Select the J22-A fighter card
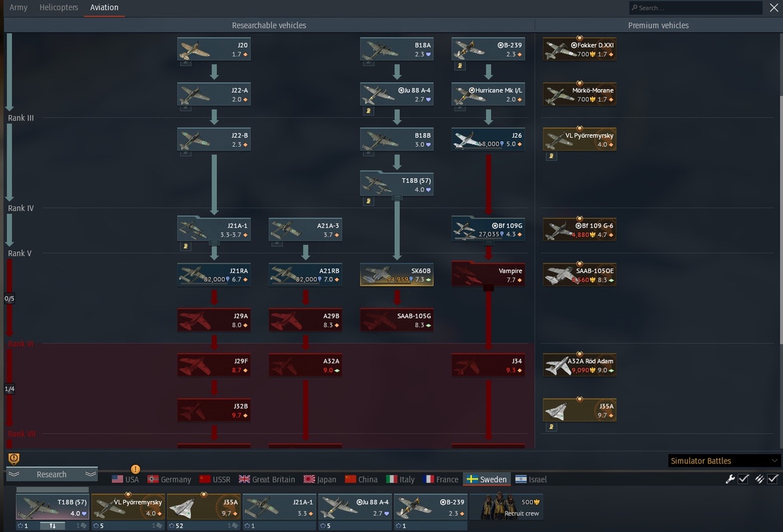The image size is (783, 532). click(214, 94)
